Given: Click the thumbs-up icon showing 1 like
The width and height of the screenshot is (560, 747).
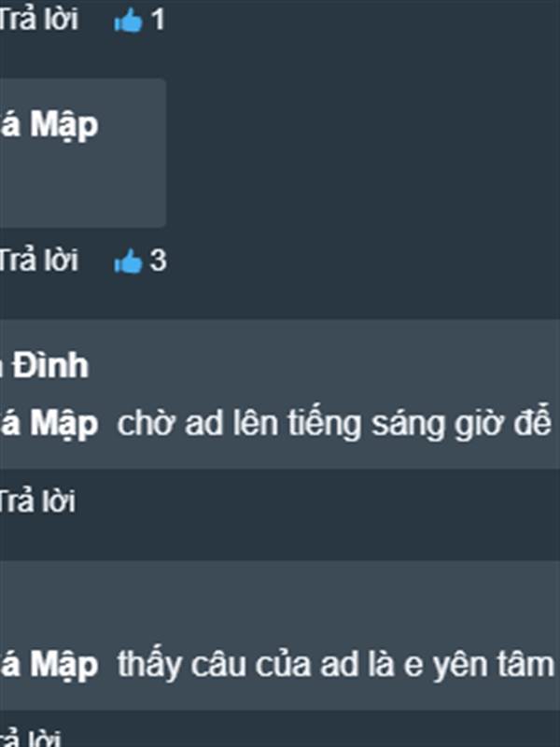Looking at the screenshot, I should (128, 21).
